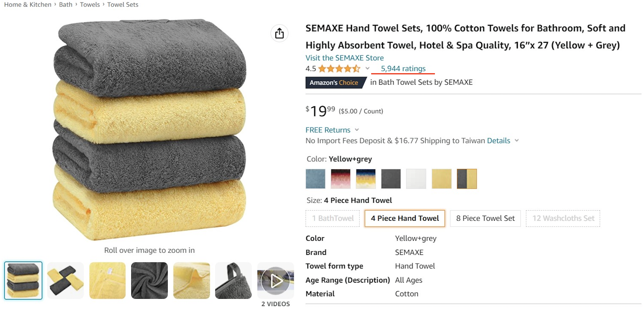644x310 pixels.
Task: Go to Towel Sets breadcrumb
Action: (123, 5)
